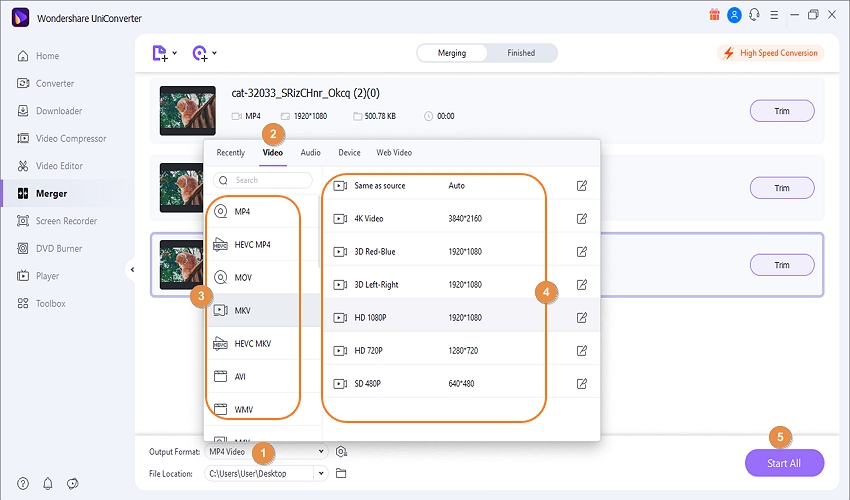Select the Web Video tab
Screen dimensions: 850x500
394,153
